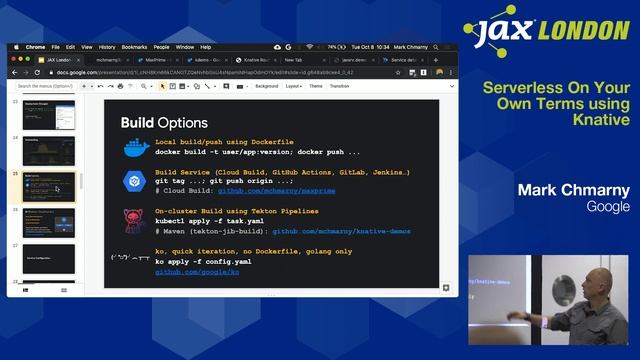Print the presentation
Image resolution: width=640 pixels, height=360 pixels.
pyautogui.click(x=120, y=86)
